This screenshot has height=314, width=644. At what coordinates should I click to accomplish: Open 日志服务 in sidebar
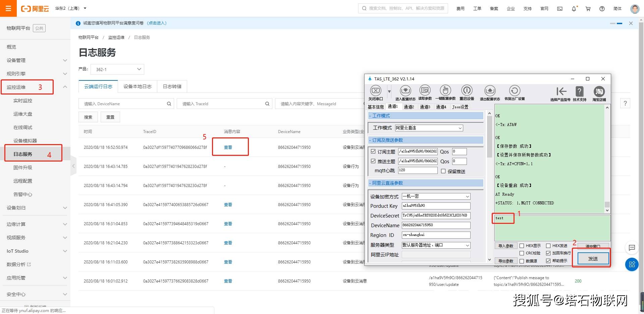pyautogui.click(x=23, y=154)
